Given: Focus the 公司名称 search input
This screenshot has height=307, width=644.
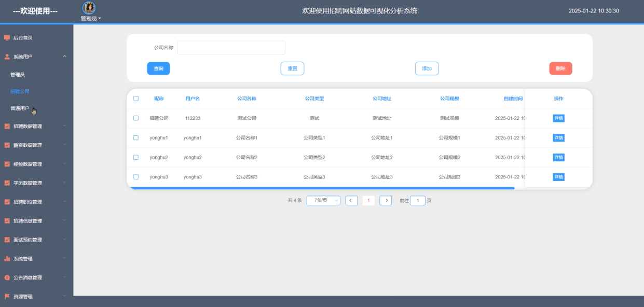Looking at the screenshot, I should point(231,48).
